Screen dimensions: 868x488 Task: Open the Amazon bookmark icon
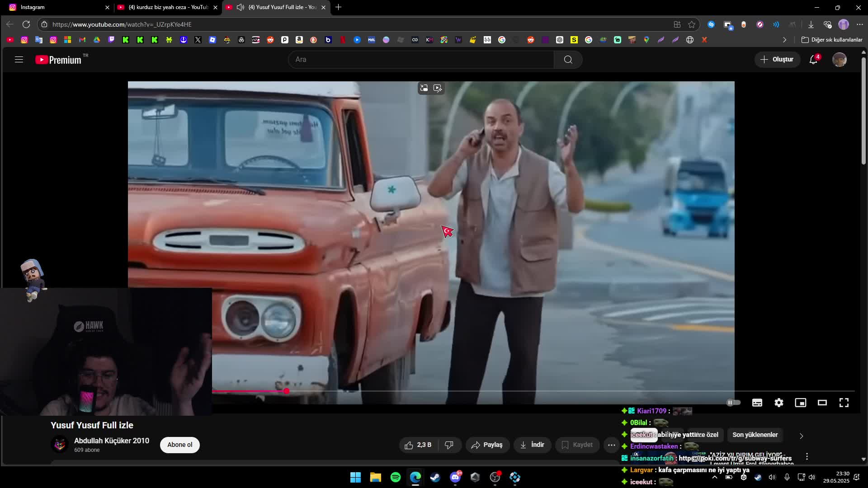point(299,40)
